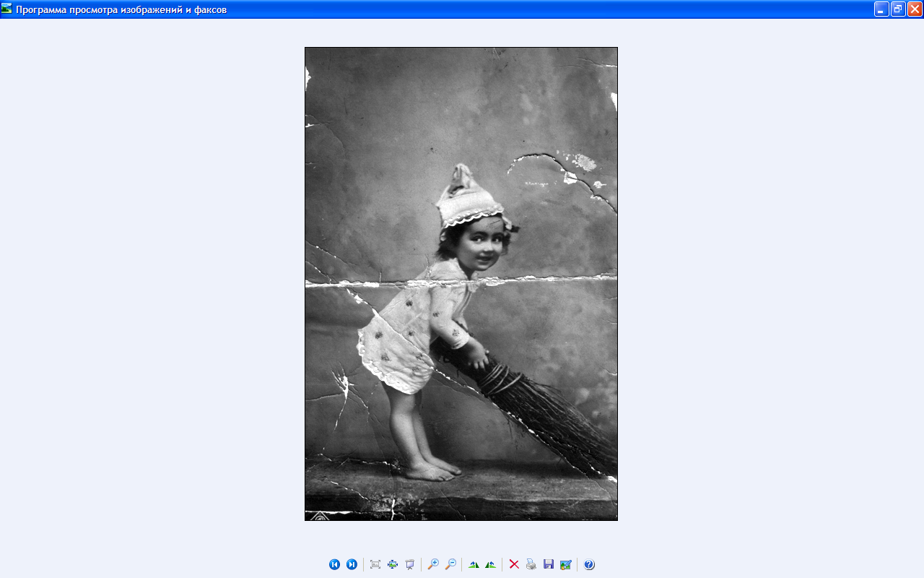
Task: Print the displayed photo
Action: tap(531, 564)
